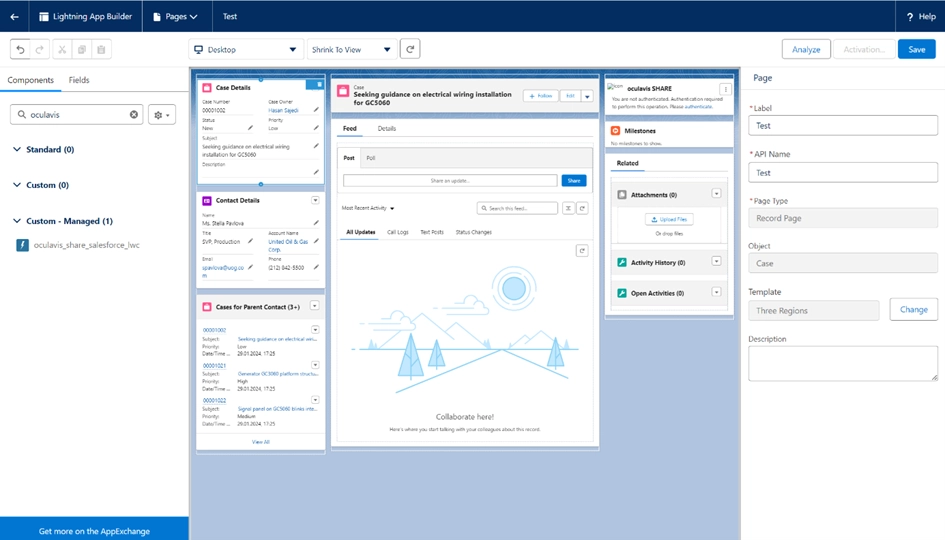This screenshot has width=945, height=540.
Task: Click the Label input field
Action: (843, 125)
